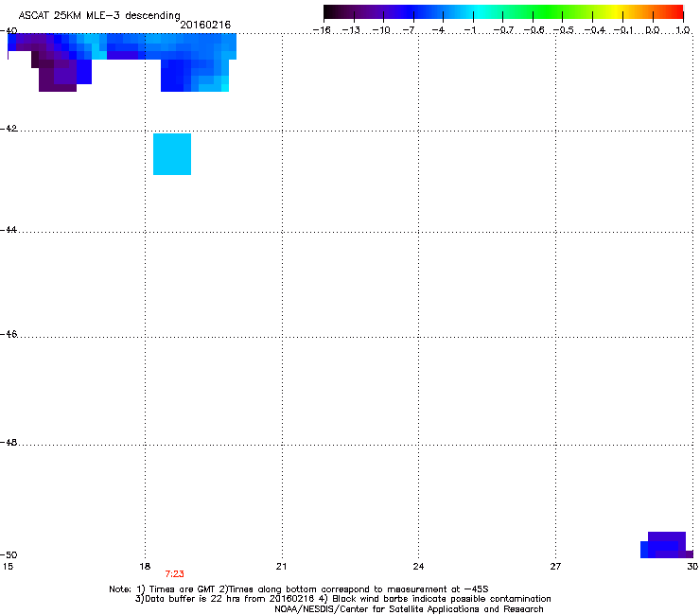Click the latitude axis label -42
This screenshot has height=615, width=700.
click(x=9, y=128)
